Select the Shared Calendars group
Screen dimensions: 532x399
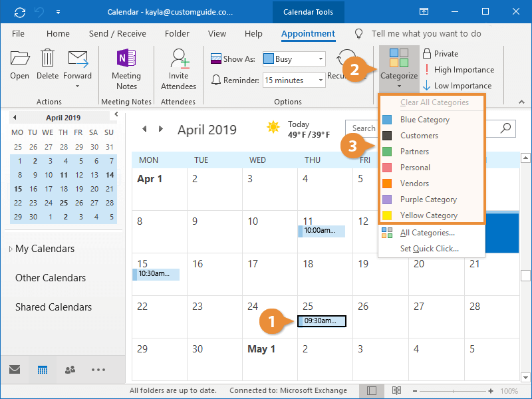[54, 307]
